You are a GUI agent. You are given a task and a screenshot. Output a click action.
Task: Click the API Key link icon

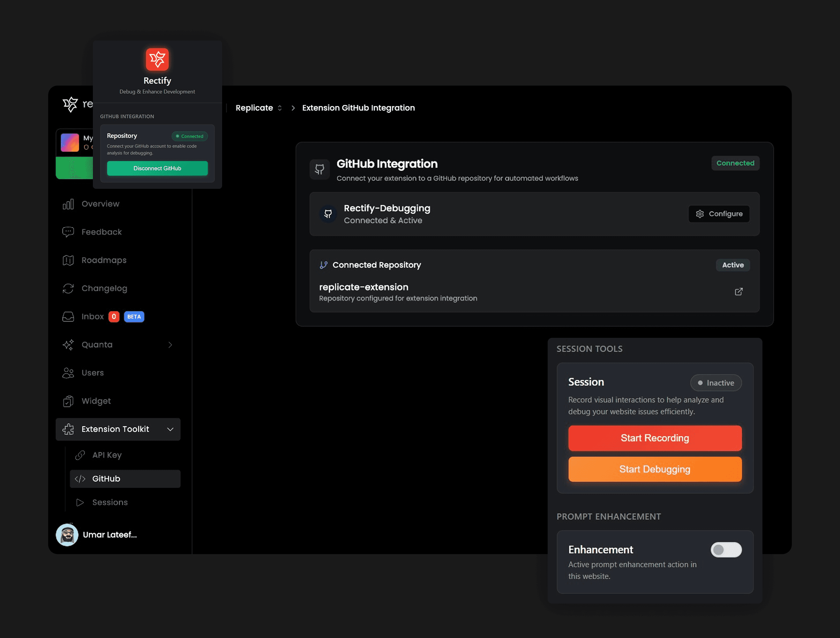coord(80,455)
